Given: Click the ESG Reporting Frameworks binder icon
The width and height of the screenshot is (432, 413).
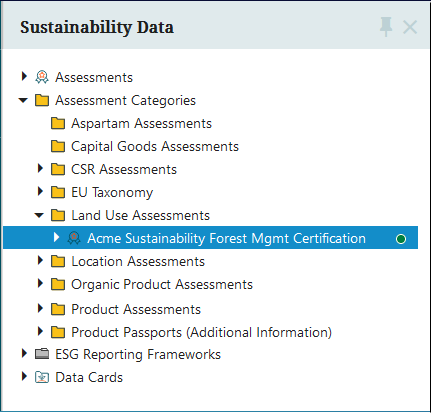Looking at the screenshot, I should pyautogui.click(x=42, y=354).
